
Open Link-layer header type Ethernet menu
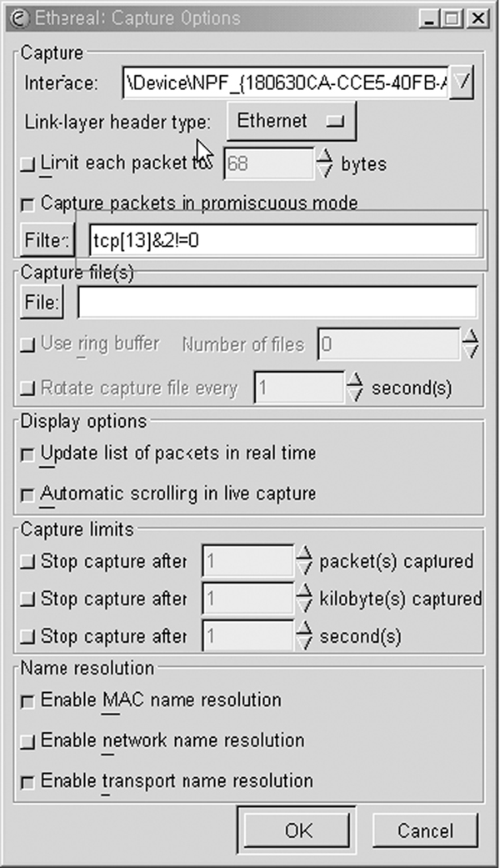(292, 121)
